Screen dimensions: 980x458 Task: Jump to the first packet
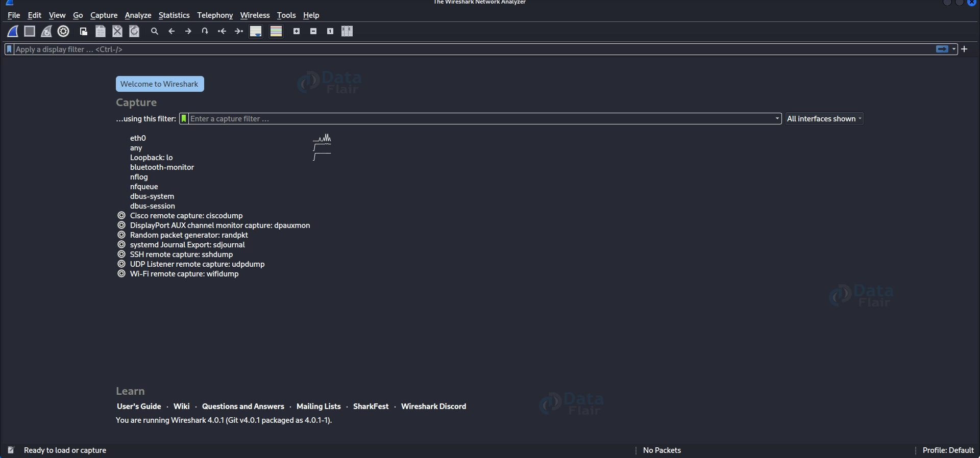(222, 32)
